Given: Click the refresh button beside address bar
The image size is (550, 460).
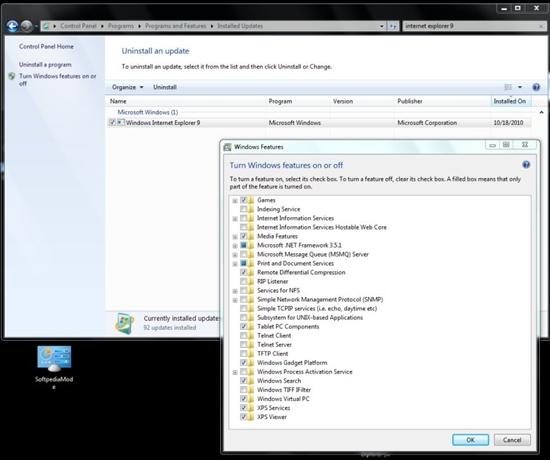Looking at the screenshot, I should 393,26.
